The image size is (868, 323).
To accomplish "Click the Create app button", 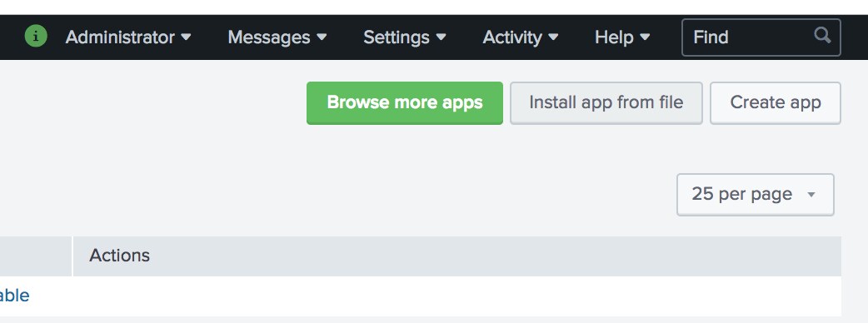I will click(776, 103).
